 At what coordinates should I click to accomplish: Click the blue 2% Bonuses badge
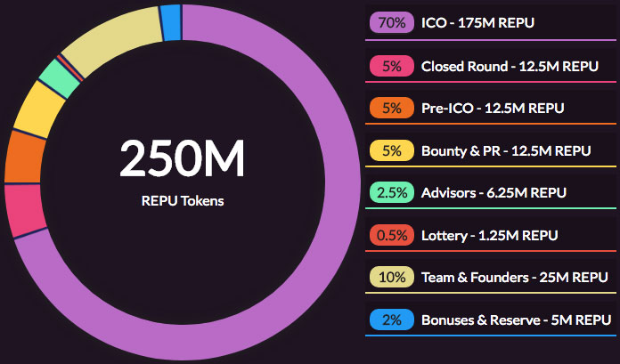tap(390, 320)
